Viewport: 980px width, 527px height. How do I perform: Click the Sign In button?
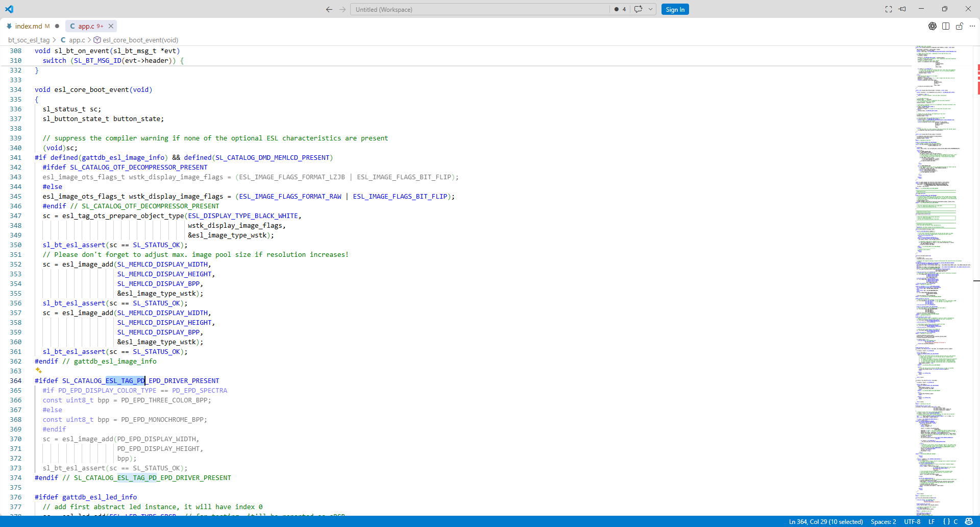(675, 9)
